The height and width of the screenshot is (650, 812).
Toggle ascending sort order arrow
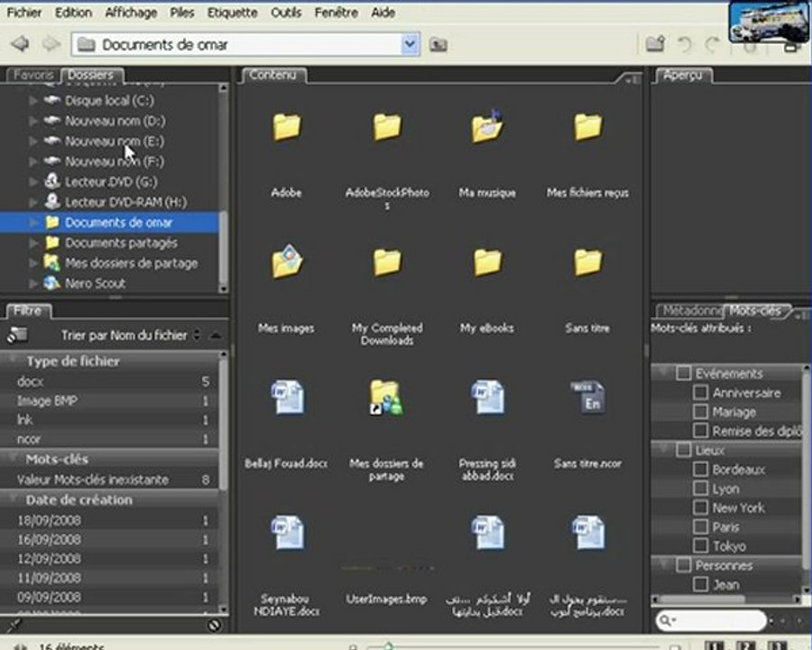216,336
